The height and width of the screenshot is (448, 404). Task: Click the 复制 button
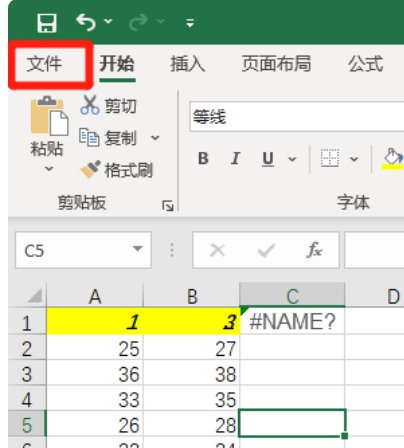tap(108, 138)
